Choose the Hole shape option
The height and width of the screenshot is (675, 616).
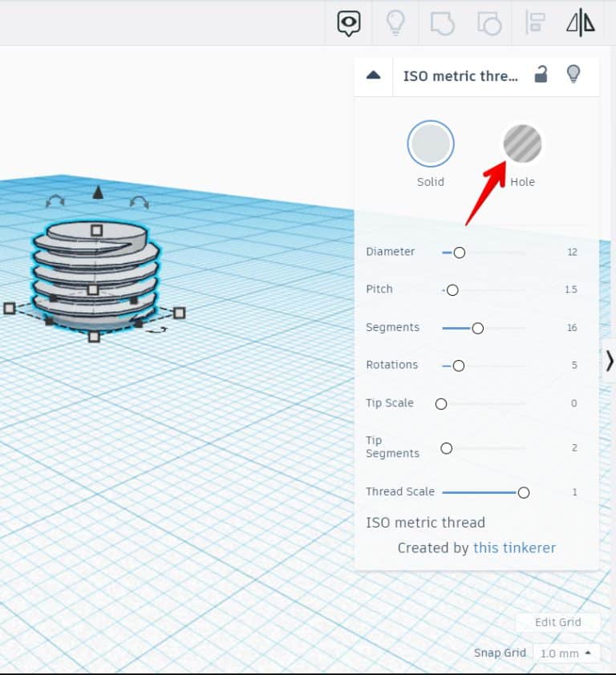[522, 143]
